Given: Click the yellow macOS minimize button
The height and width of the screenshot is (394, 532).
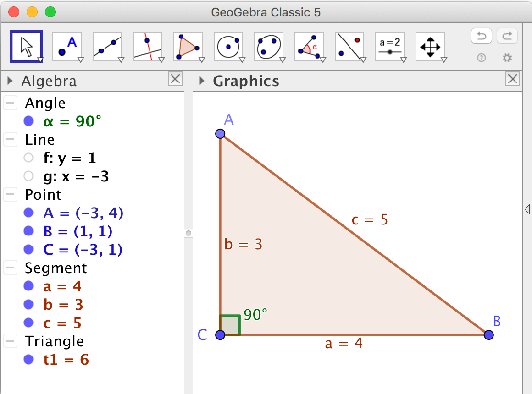Looking at the screenshot, I should click(x=32, y=12).
